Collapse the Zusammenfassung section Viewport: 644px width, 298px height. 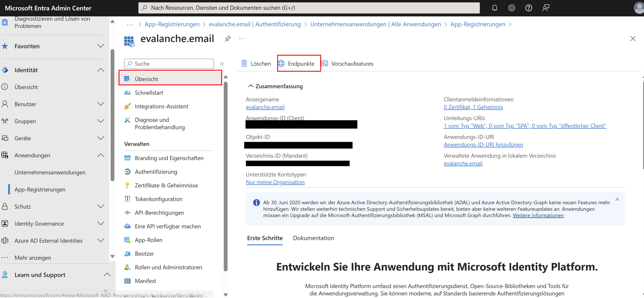(250, 86)
